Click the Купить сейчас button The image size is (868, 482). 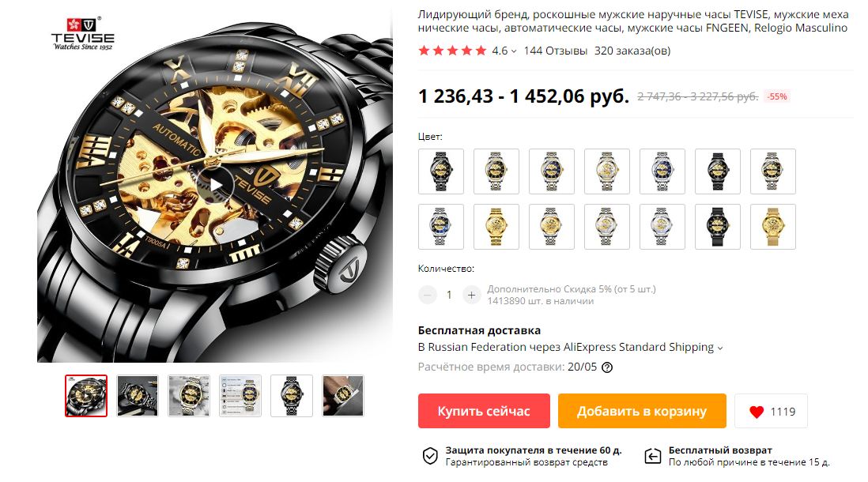tap(484, 411)
